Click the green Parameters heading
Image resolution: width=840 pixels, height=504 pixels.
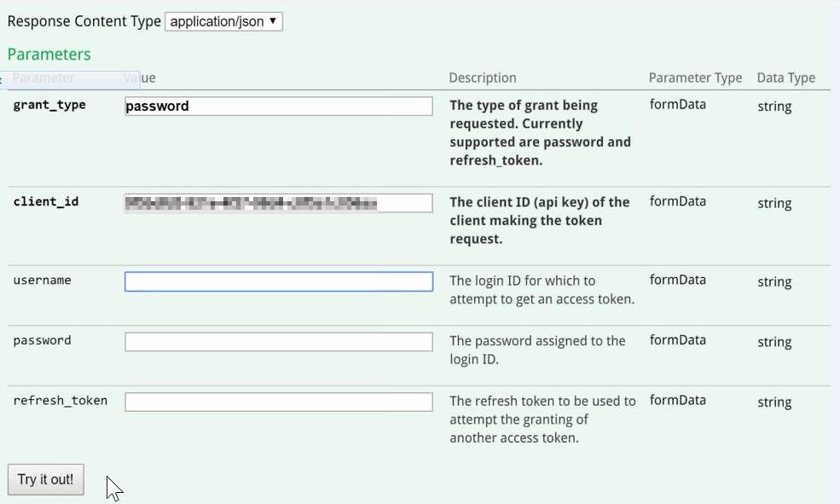point(49,55)
